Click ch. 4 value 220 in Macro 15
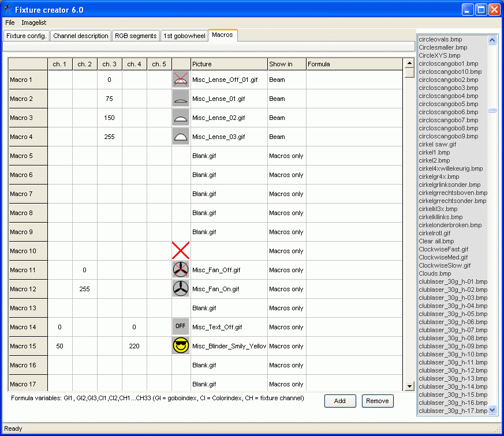This screenshot has height=436, width=504. click(134, 346)
